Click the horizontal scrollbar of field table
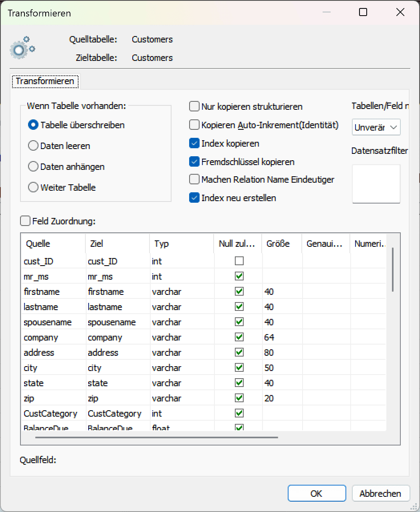The height and width of the screenshot is (512, 420). pos(156,437)
